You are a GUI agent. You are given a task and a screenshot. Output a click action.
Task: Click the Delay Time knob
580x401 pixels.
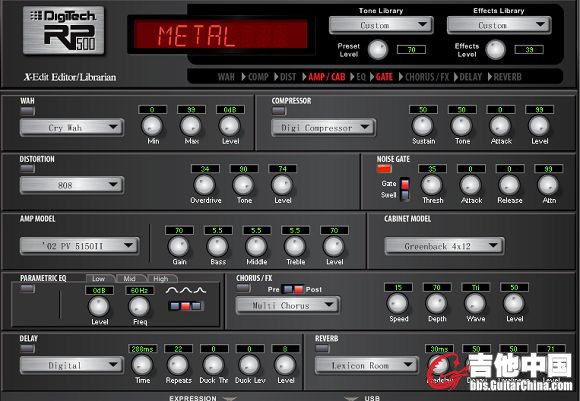tap(142, 365)
